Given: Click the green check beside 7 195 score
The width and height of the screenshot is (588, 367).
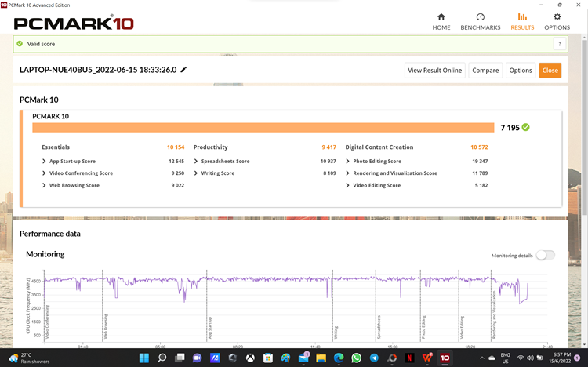Looking at the screenshot, I should click(x=526, y=128).
